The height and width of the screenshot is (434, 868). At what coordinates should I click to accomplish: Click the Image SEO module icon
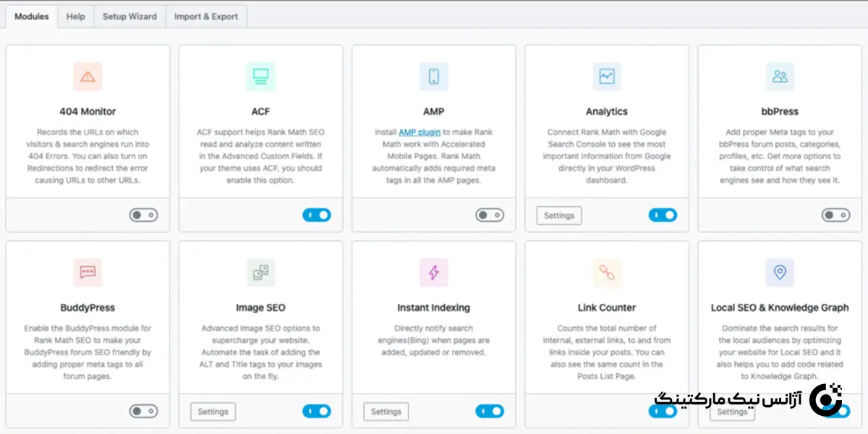260,273
